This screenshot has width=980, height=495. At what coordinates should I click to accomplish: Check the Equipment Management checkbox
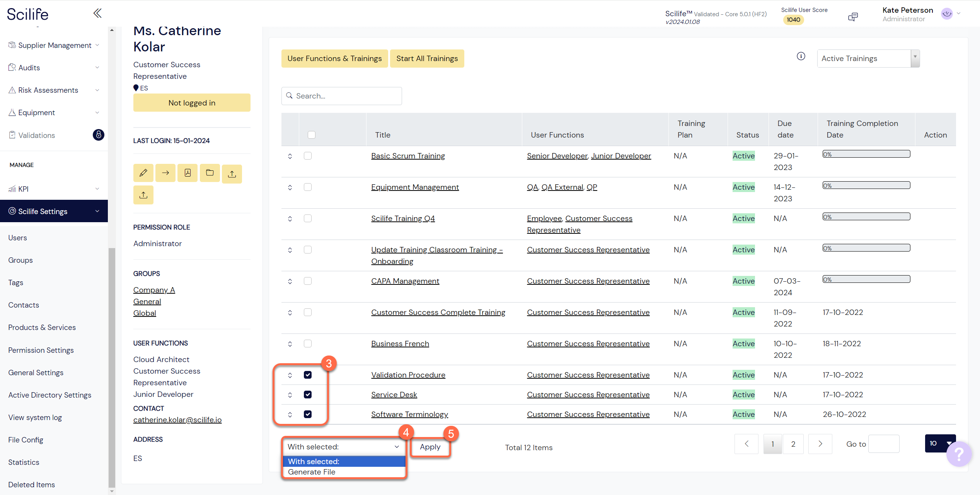308,187
